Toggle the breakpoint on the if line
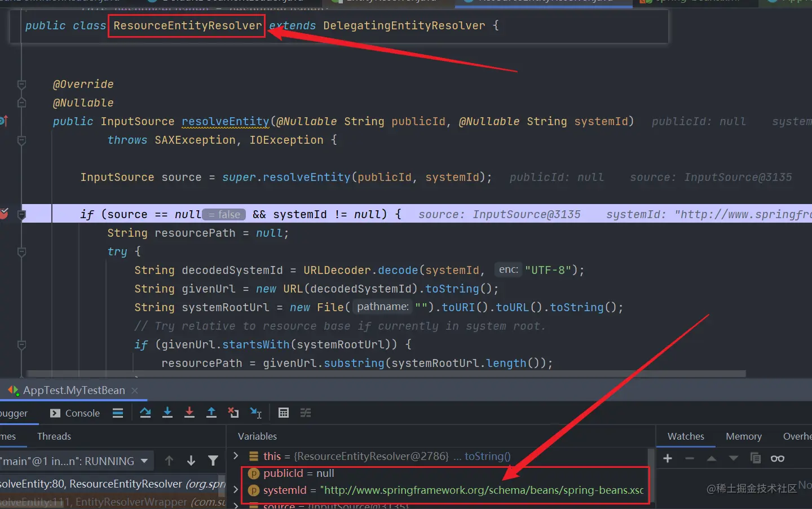Screen dimensions: 812x509 [x=4, y=214]
